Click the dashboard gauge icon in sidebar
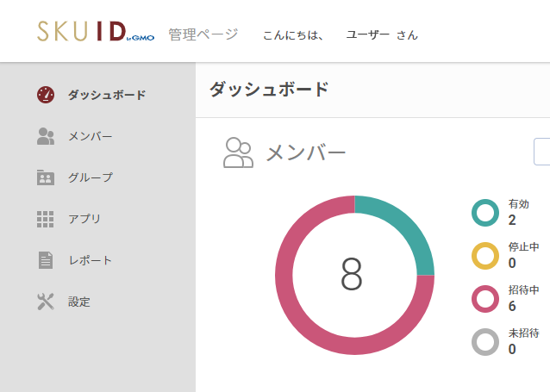 (46, 95)
